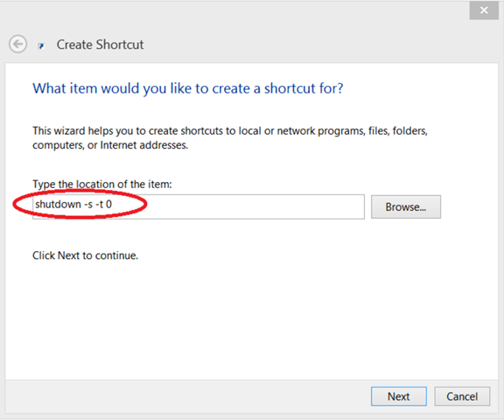Go back using the circular arrow
The width and height of the screenshot is (504, 420).
click(x=17, y=44)
